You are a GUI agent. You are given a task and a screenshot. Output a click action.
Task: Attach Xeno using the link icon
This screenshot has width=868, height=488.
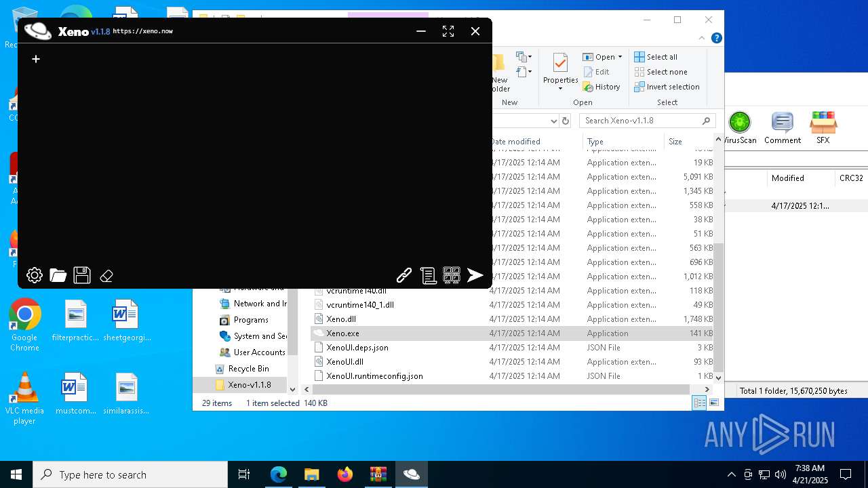(x=404, y=274)
